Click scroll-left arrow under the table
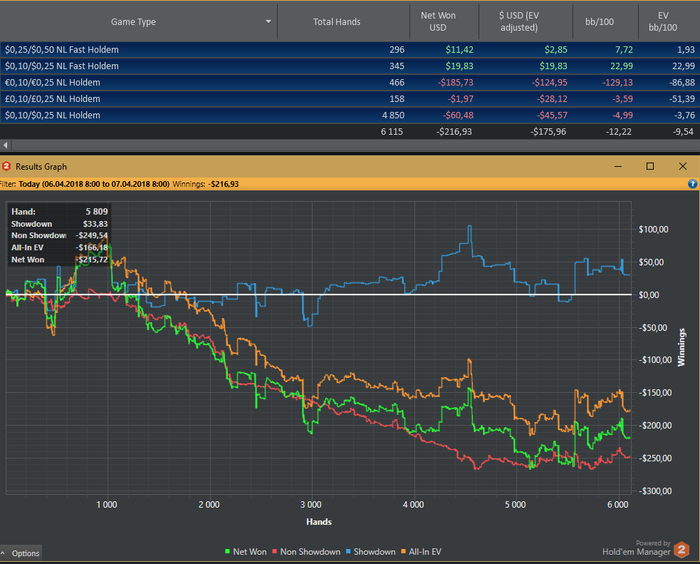This screenshot has height=564, width=700. pos(5,146)
